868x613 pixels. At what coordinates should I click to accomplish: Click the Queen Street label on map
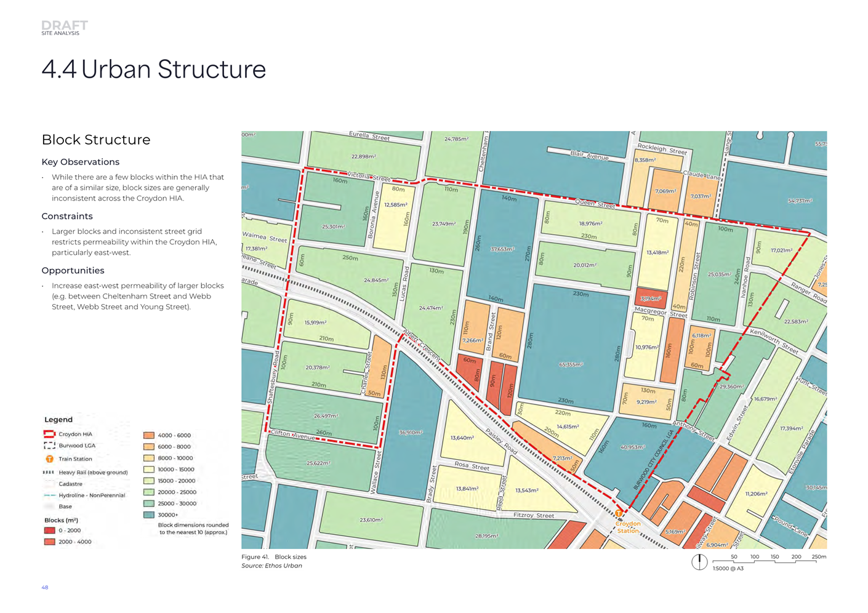pos(595,203)
